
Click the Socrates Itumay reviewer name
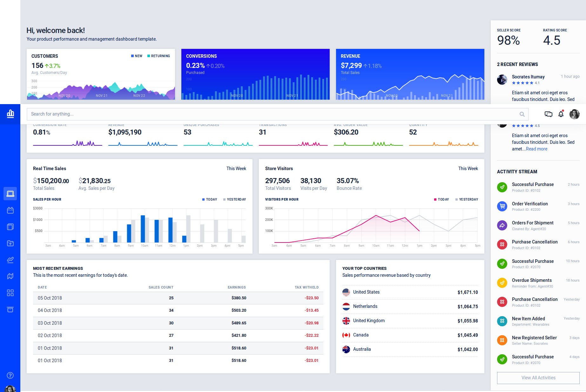[x=528, y=77]
